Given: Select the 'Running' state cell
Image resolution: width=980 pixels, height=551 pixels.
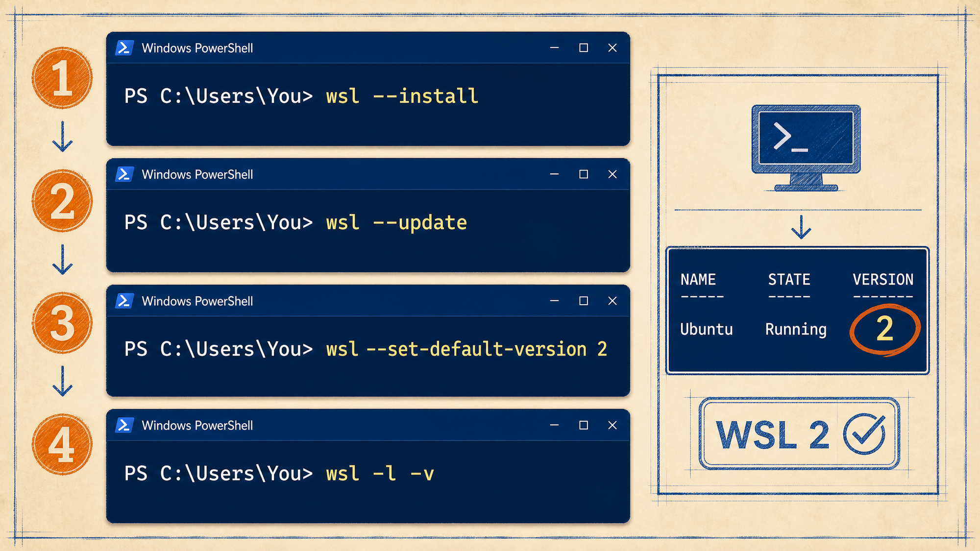Looking at the screenshot, I should pos(796,330).
